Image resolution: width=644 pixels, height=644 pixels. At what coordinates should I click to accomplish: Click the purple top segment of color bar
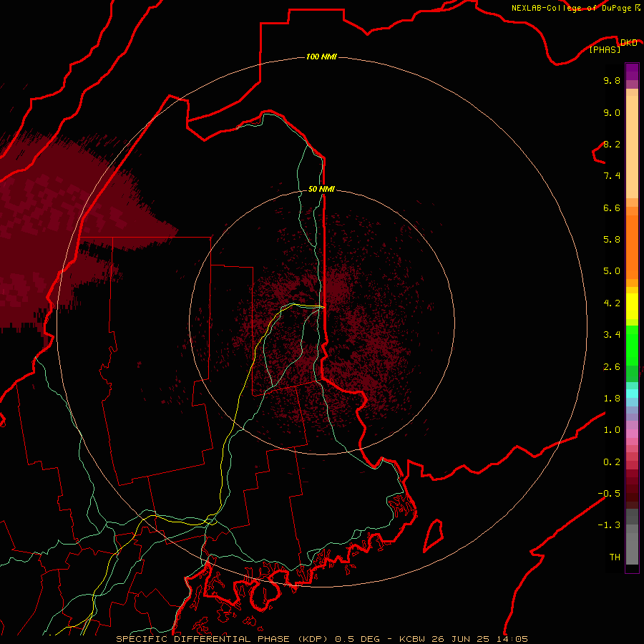tap(632, 72)
